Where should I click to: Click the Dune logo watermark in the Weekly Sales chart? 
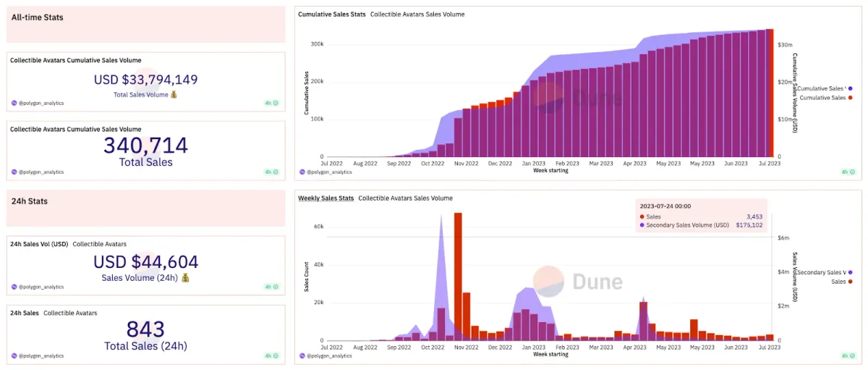coord(577,281)
